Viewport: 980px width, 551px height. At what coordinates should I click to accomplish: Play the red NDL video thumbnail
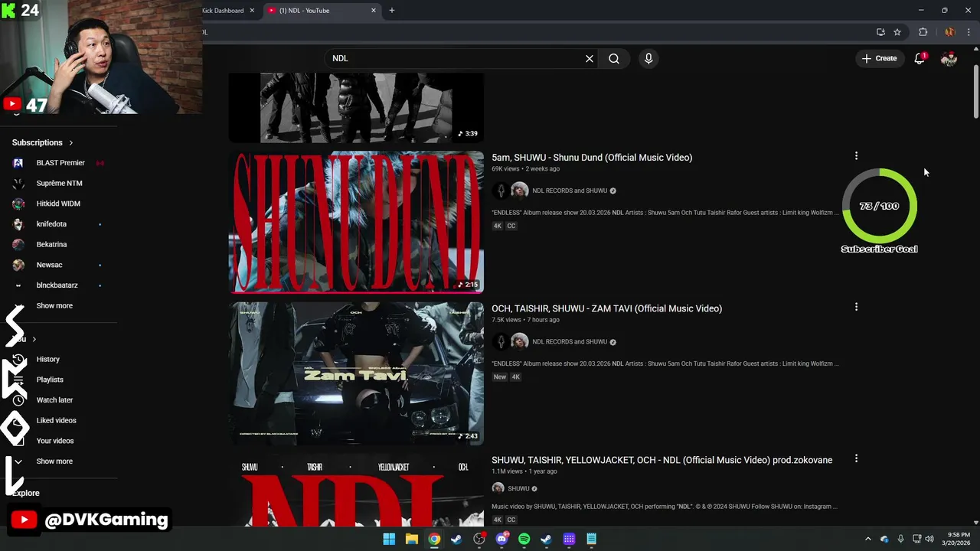[x=356, y=490]
